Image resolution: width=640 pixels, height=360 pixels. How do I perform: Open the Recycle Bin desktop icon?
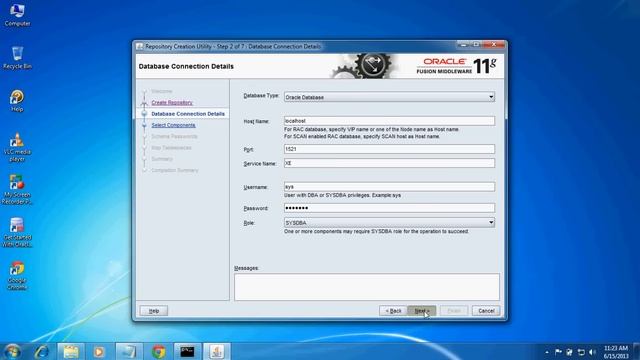17,58
